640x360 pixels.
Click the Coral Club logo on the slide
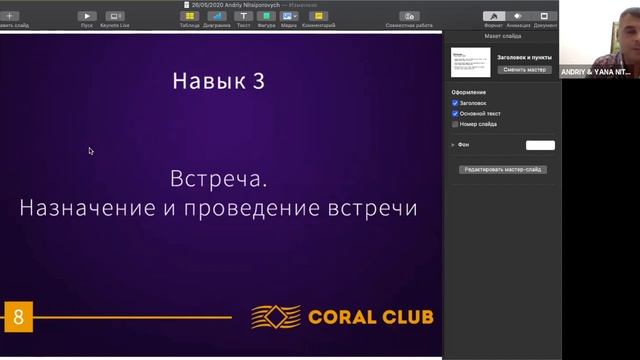pyautogui.click(x=342, y=317)
